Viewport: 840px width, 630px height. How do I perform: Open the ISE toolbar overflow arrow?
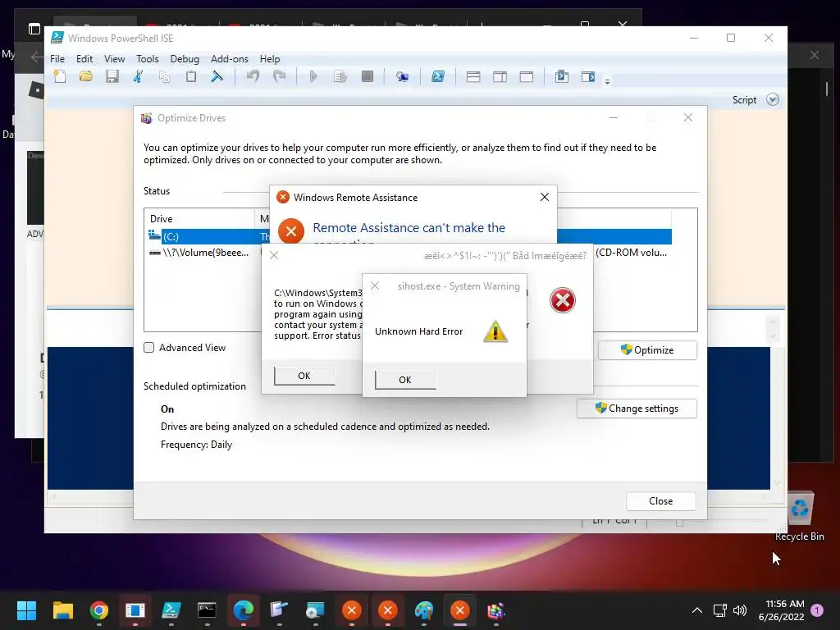tap(608, 81)
